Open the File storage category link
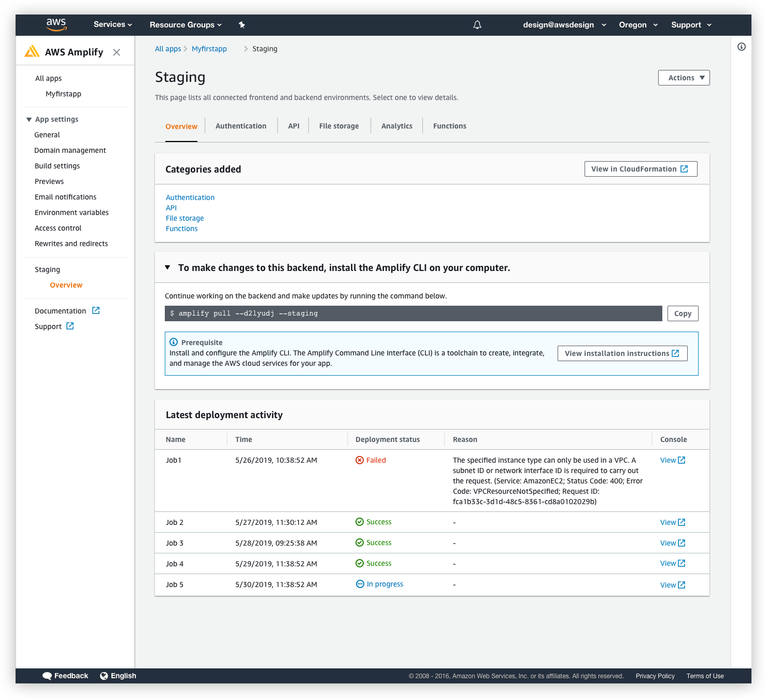 (x=184, y=218)
